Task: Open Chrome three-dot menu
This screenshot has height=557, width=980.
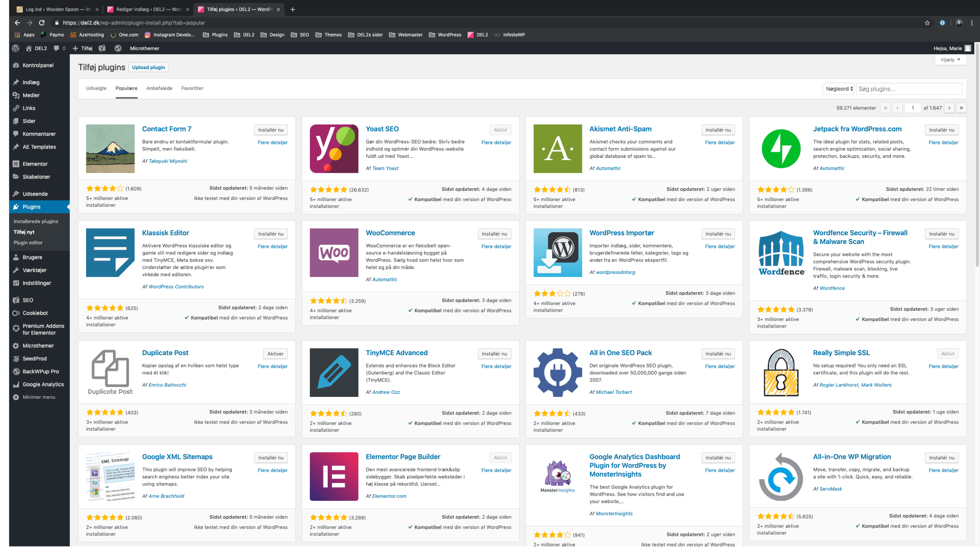Action: click(972, 23)
